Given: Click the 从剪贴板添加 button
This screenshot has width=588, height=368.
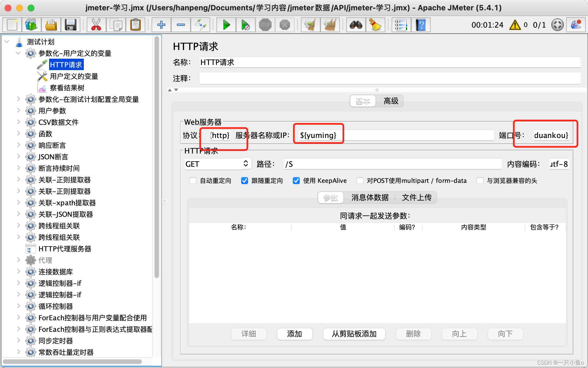Looking at the screenshot, I should [354, 334].
